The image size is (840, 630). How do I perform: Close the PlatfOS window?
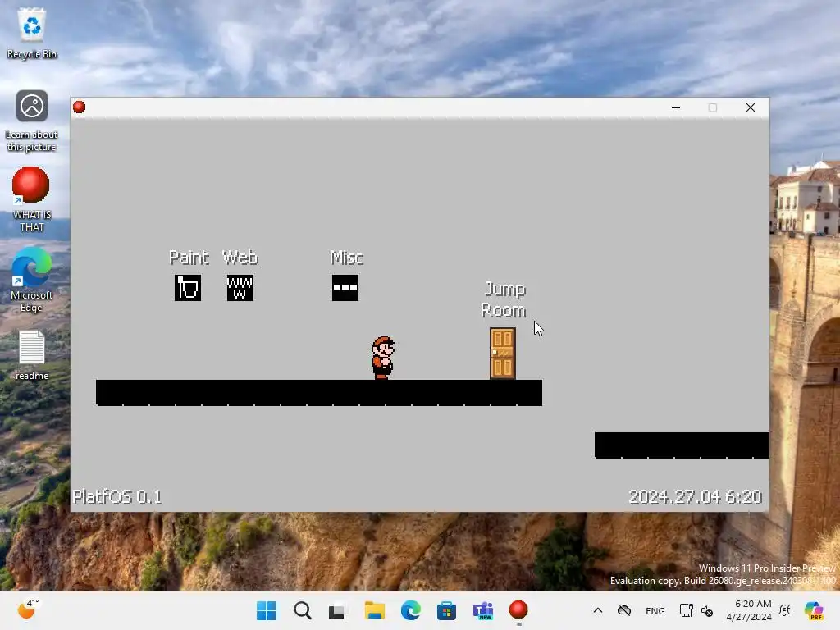pyautogui.click(x=751, y=107)
